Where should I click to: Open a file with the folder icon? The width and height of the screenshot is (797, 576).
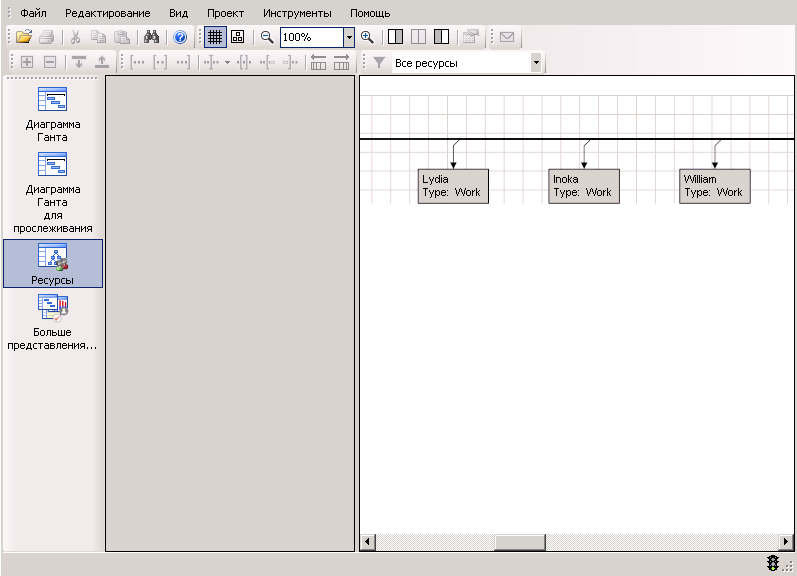coord(24,37)
